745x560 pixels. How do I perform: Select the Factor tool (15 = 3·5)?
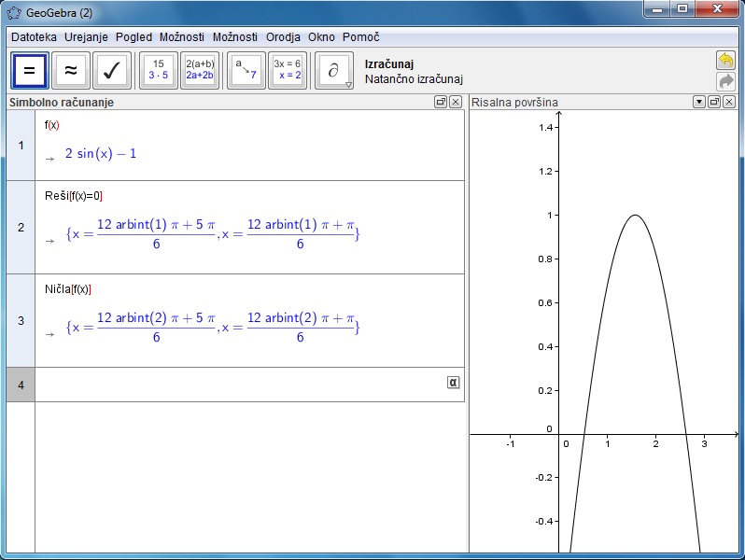pos(158,70)
